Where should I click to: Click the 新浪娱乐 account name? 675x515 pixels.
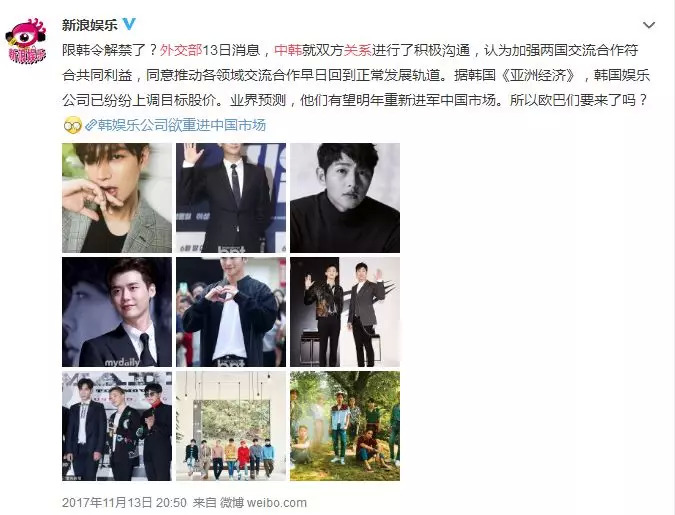point(90,25)
